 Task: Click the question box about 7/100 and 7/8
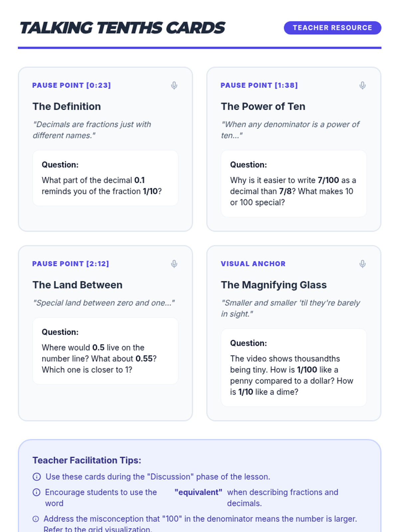click(294, 184)
